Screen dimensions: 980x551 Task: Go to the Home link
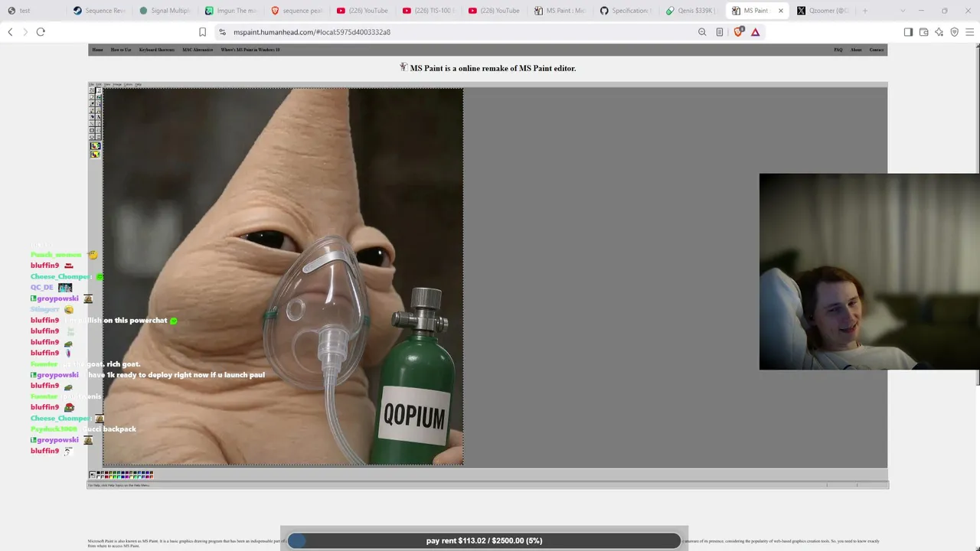click(98, 50)
